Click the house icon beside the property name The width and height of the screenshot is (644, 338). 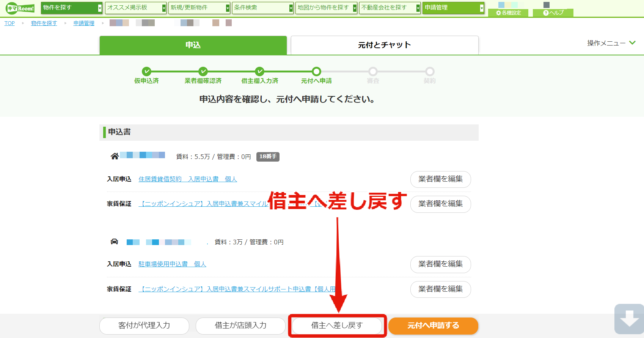coord(115,156)
